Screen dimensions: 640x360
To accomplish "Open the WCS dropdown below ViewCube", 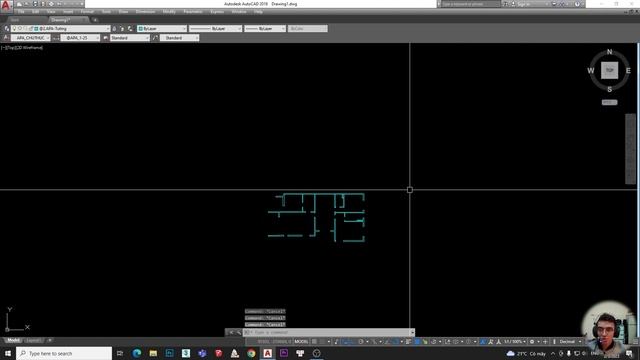I will click(609, 102).
